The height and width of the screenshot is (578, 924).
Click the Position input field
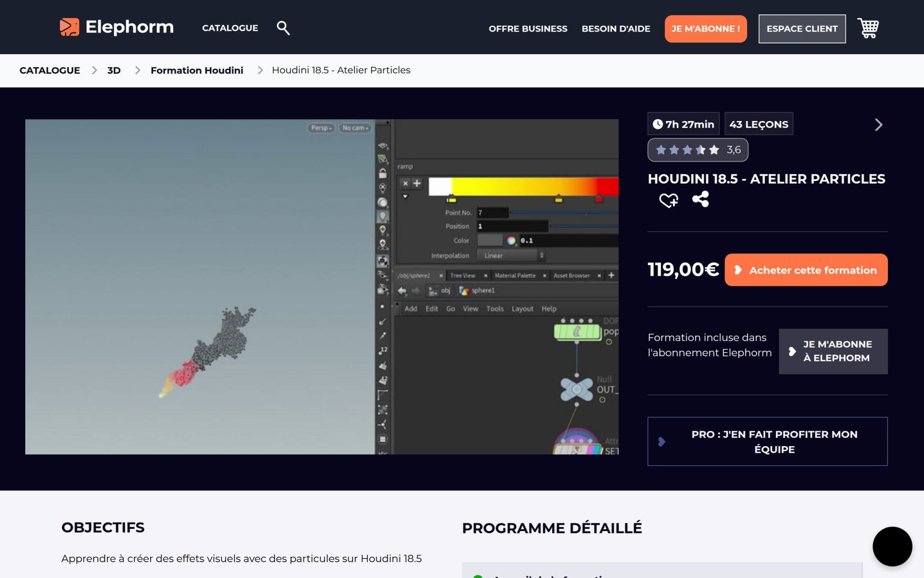tap(513, 226)
